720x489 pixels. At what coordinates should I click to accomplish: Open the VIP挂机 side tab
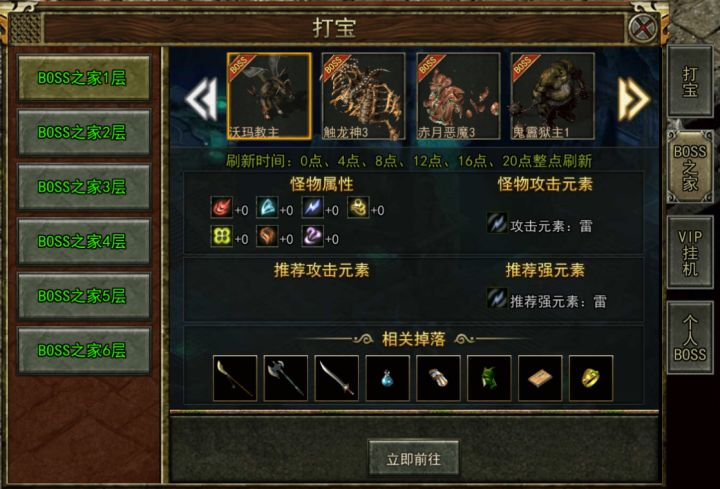tap(690, 252)
